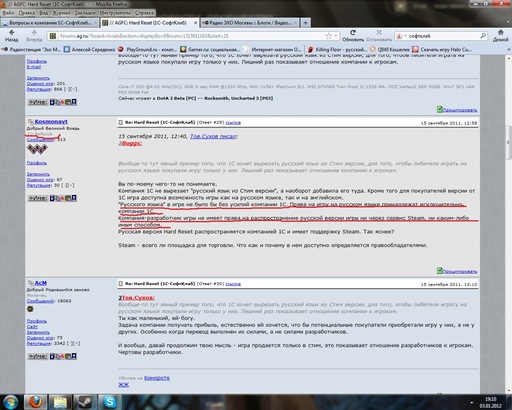The width and height of the screenshot is (512, 410).
Task: Open the Kosmonavt user profile link
Action: [x=51, y=122]
